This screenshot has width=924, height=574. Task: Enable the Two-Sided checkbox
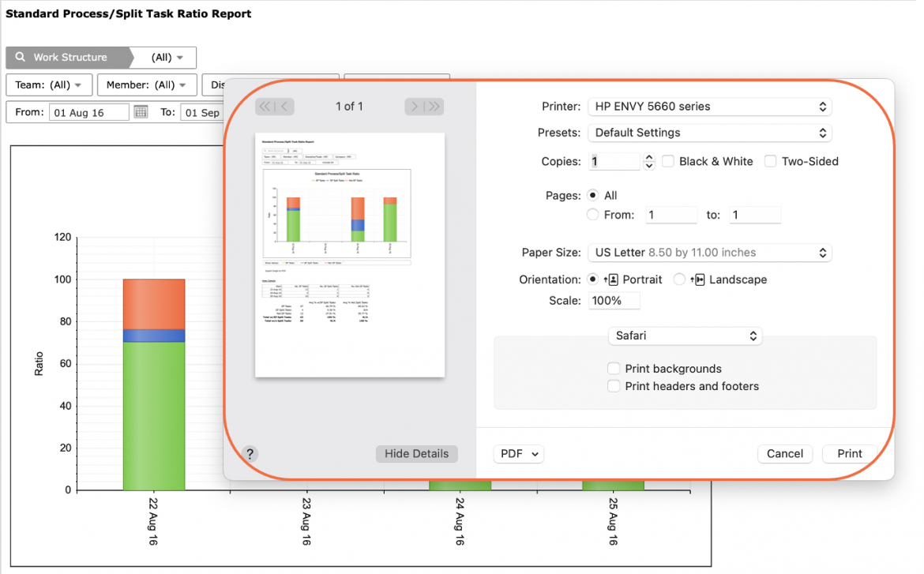click(x=770, y=161)
